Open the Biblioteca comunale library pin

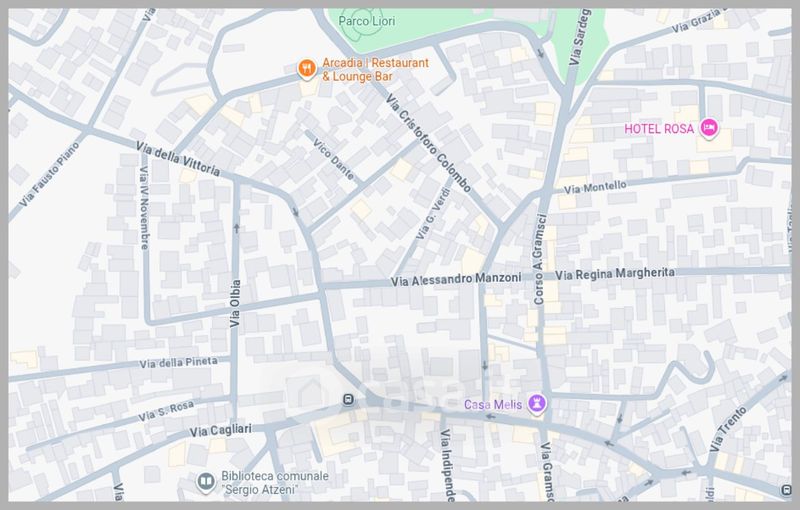(204, 481)
